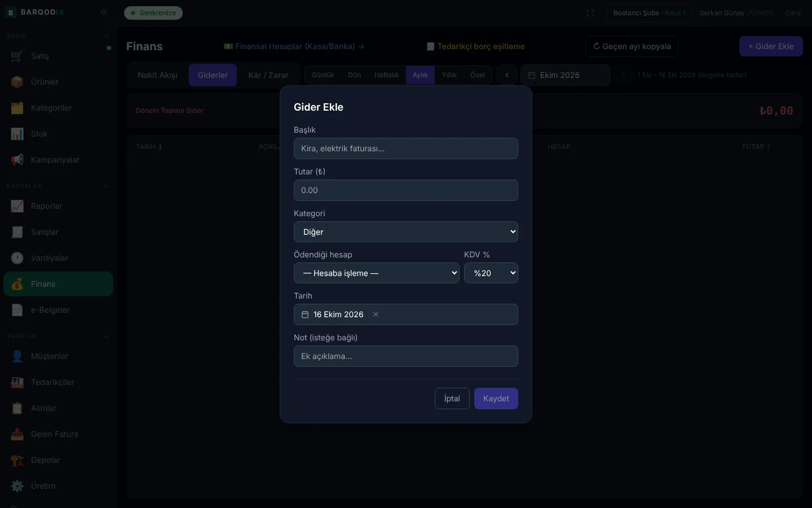This screenshot has width=812, height=508.
Task: Open Kategoriler folder icon in sidebar
Action: (x=17, y=108)
